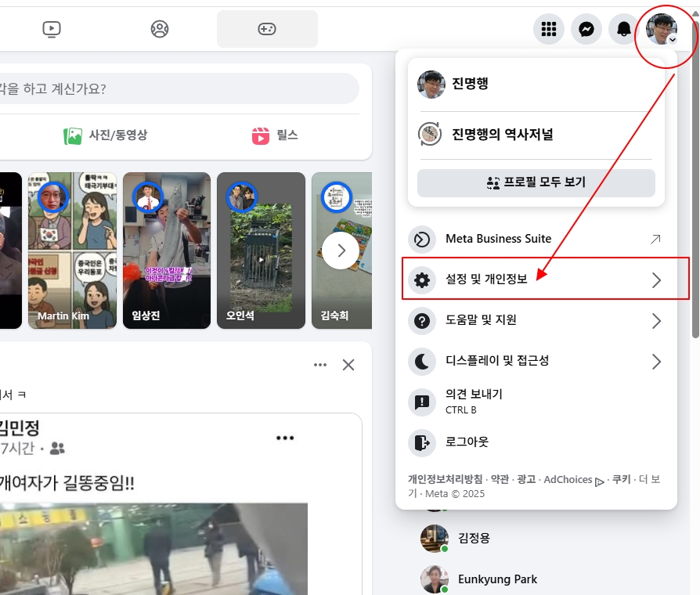Click the green photo icon
This screenshot has height=595, width=700.
click(73, 135)
